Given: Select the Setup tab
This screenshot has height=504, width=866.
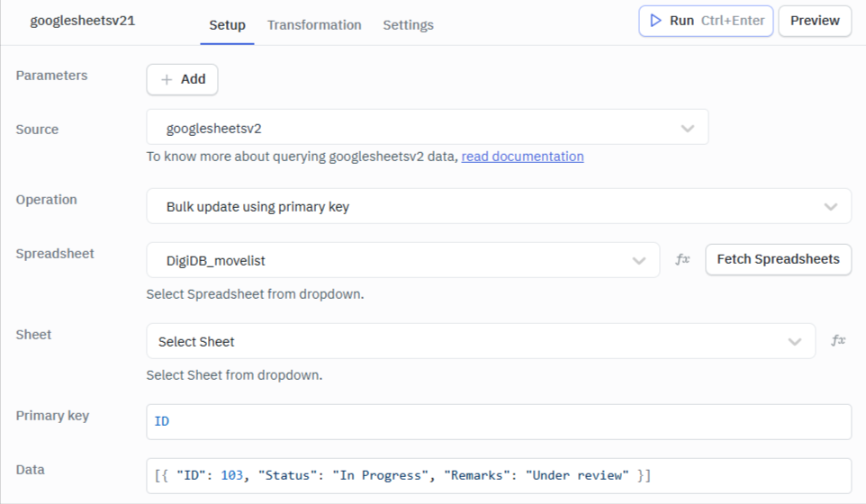Looking at the screenshot, I should 227,25.
